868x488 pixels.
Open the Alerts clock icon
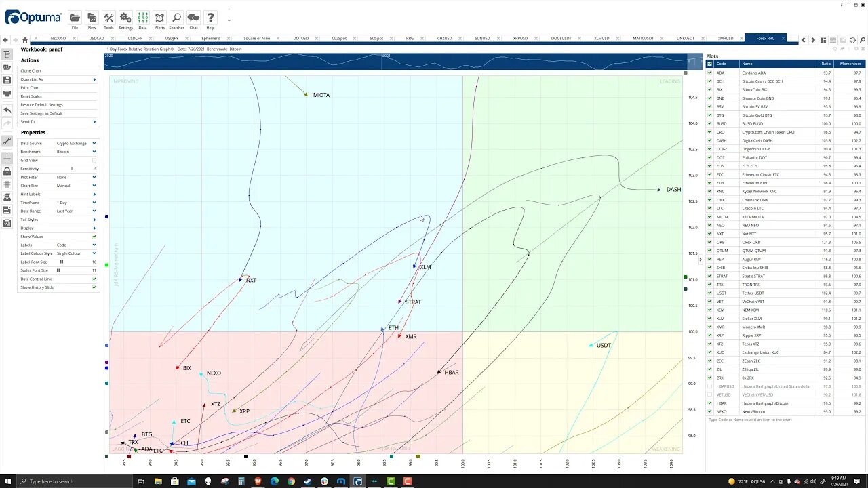pyautogui.click(x=159, y=18)
